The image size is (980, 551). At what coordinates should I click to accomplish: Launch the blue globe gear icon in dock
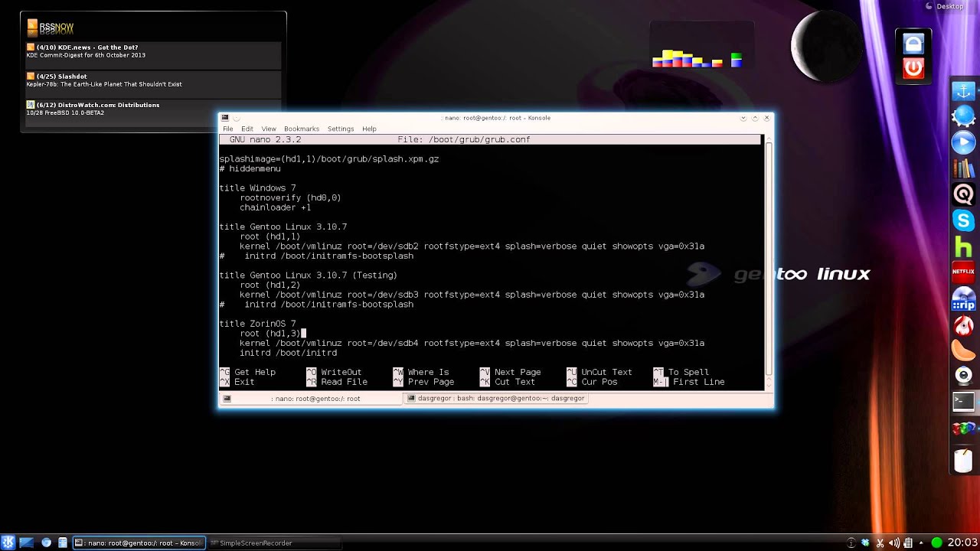[964, 116]
